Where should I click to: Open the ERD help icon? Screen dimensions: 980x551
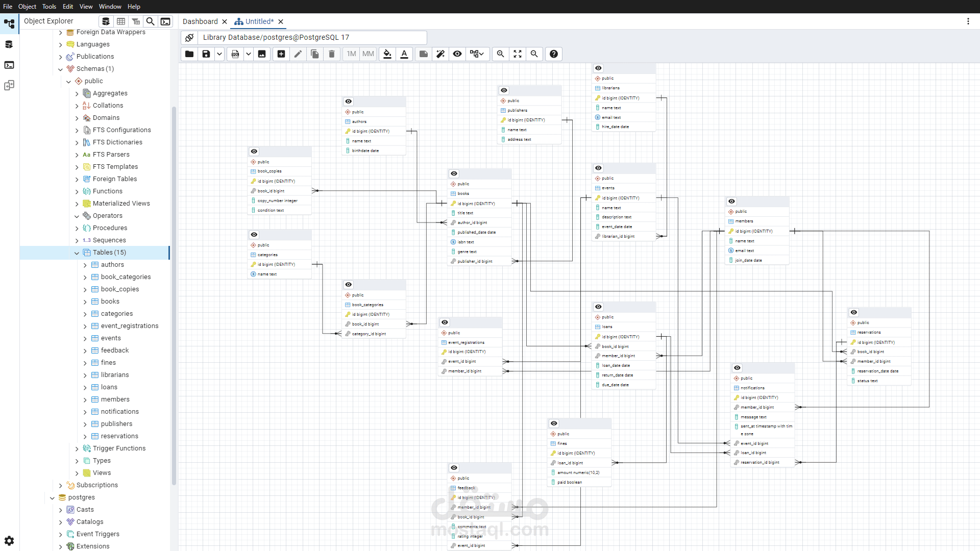tap(554, 54)
